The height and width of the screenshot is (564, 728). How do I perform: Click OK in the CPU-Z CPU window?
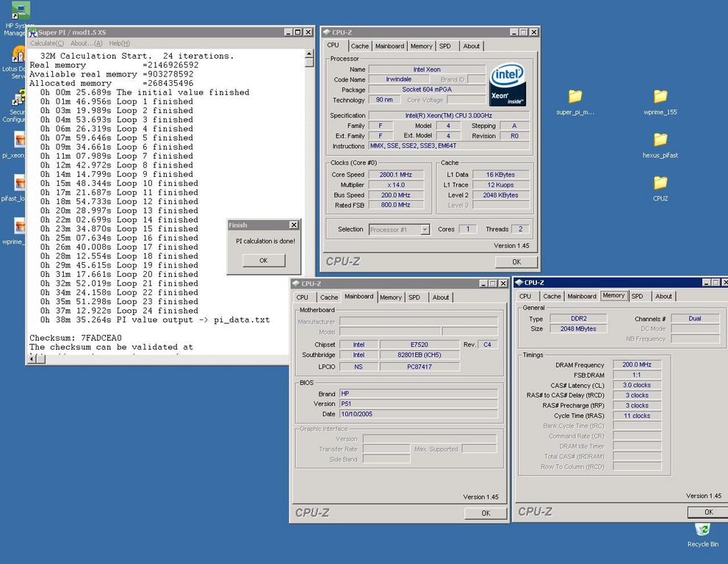click(x=516, y=262)
